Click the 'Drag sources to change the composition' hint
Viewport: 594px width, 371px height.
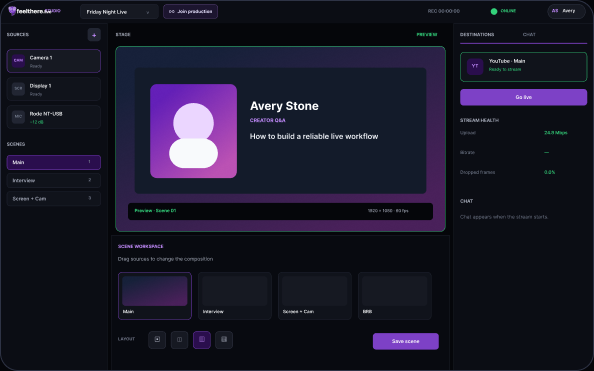tap(165, 259)
